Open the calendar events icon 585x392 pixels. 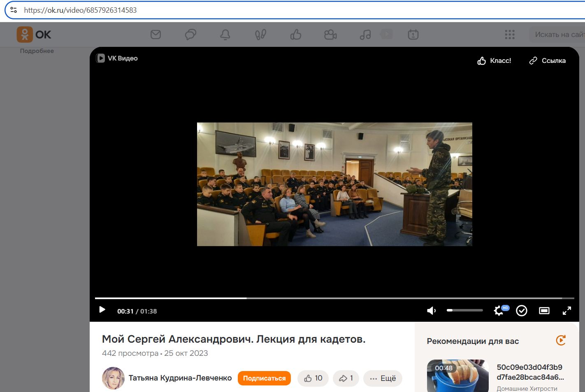413,35
